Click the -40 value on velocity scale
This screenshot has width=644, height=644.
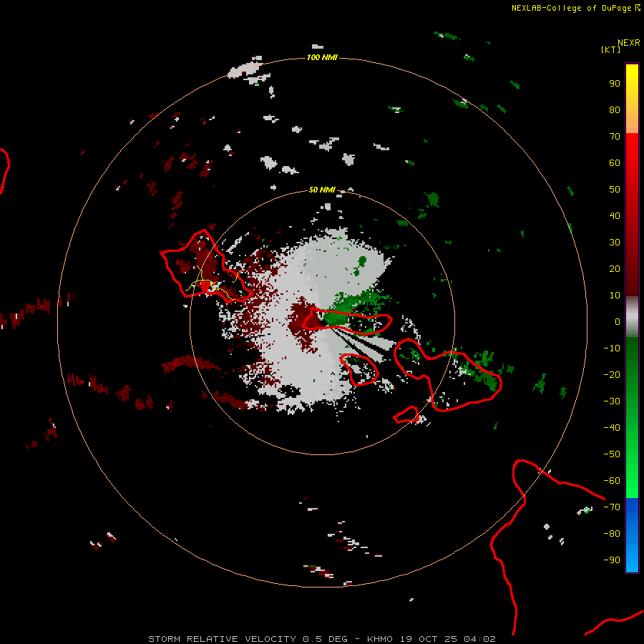[x=612, y=428]
